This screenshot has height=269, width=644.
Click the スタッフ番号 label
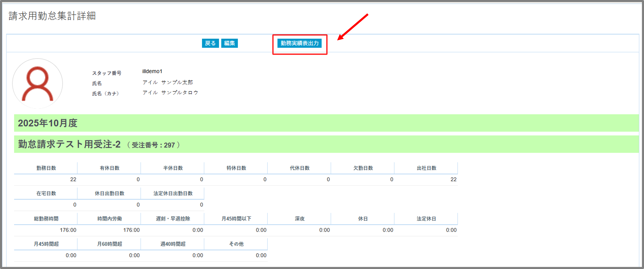(x=107, y=73)
